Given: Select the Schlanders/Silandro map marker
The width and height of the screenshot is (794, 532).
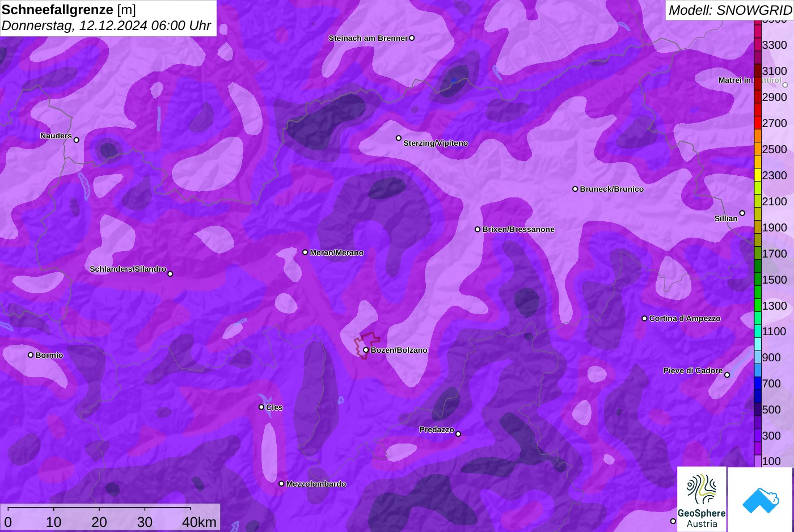Looking at the screenshot, I should 170,274.
